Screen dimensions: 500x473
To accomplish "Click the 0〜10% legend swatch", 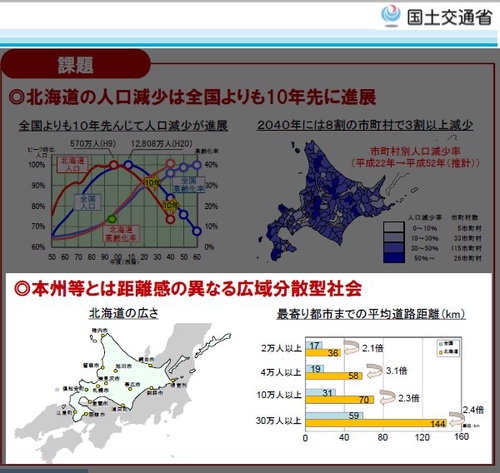I will pos(394,227).
